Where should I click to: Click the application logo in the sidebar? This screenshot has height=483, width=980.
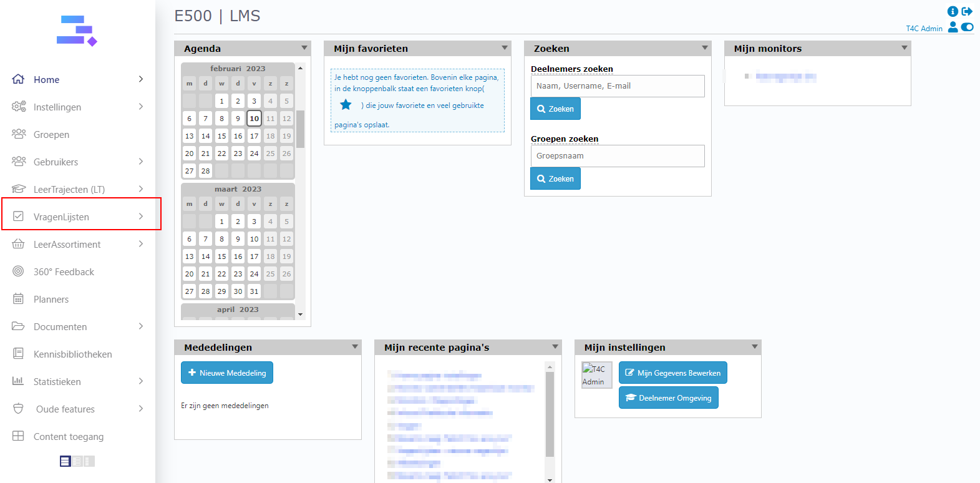coord(77,31)
